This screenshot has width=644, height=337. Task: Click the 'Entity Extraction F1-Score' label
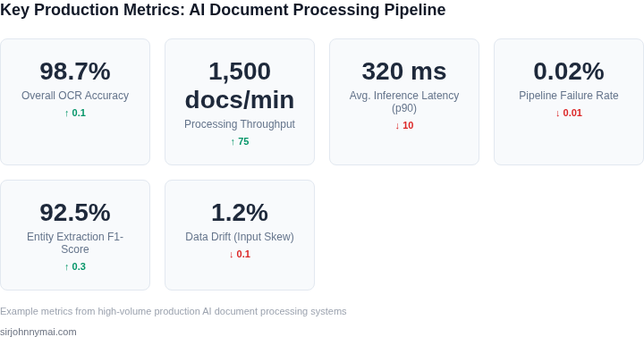(x=75, y=243)
